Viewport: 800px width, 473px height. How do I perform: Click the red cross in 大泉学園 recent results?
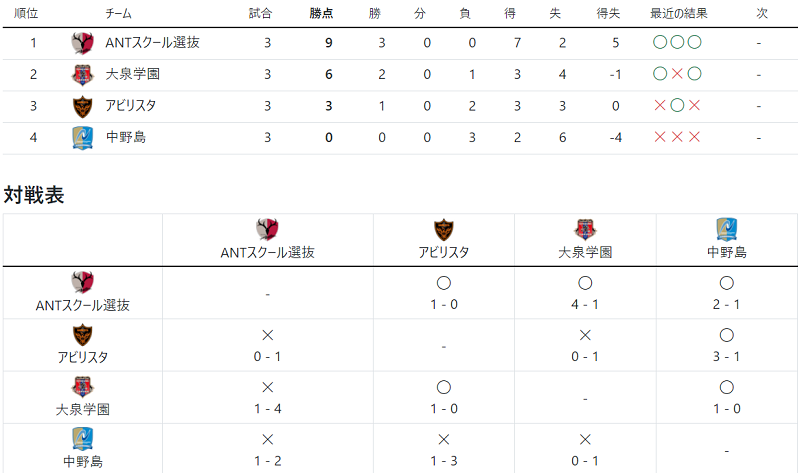[x=677, y=74]
